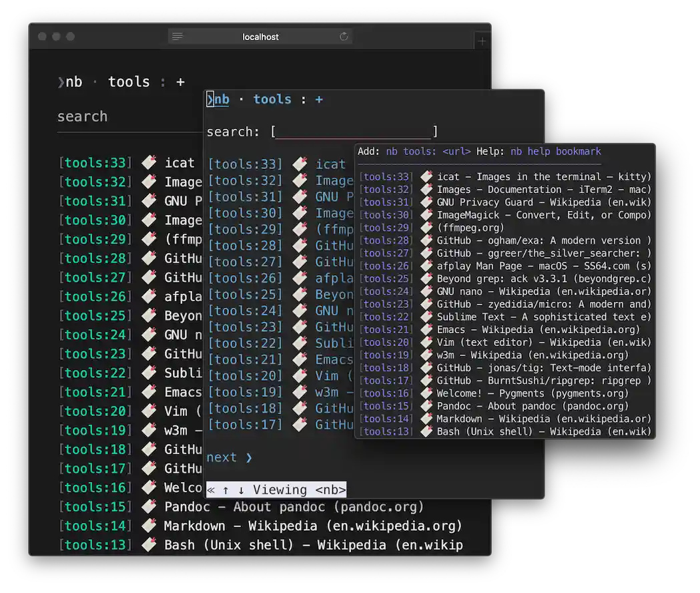
Task: Go to the next page via the 'next ❯' link
Action: 230,457
